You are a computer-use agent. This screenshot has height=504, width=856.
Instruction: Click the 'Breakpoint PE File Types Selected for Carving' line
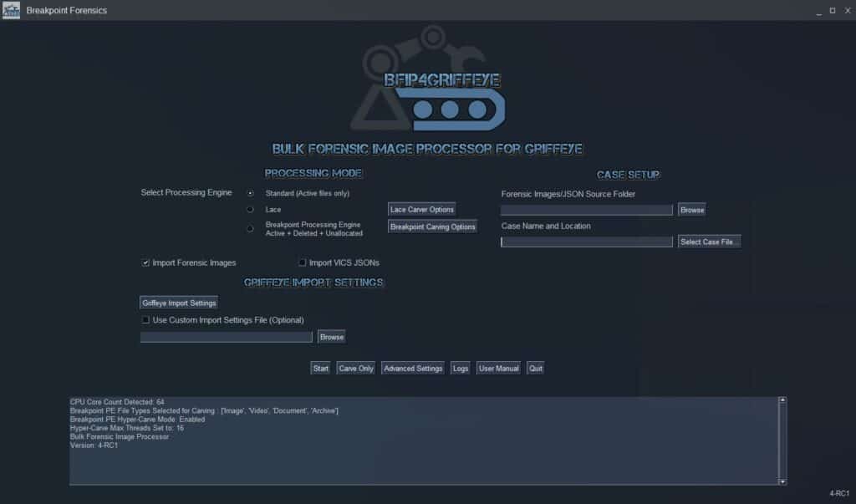(204, 410)
